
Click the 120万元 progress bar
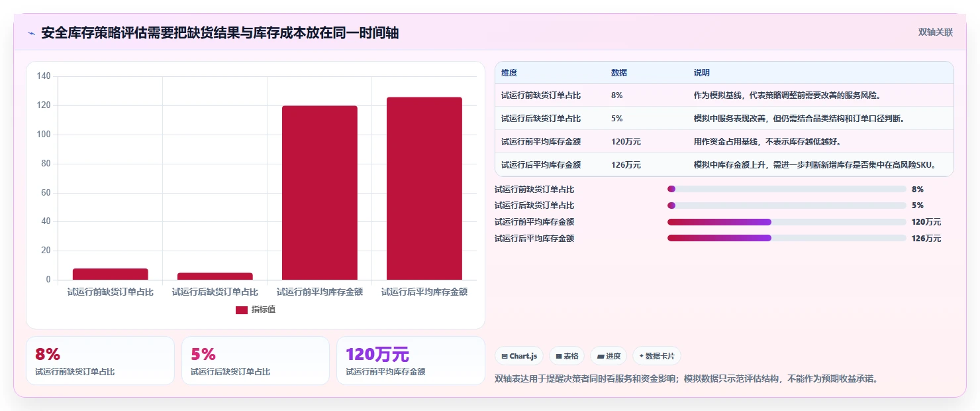click(x=787, y=222)
